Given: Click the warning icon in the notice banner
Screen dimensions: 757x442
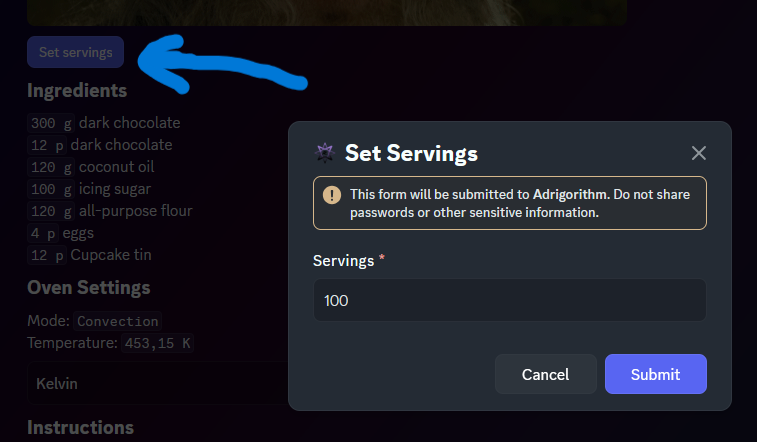Looking at the screenshot, I should click(x=331, y=194).
